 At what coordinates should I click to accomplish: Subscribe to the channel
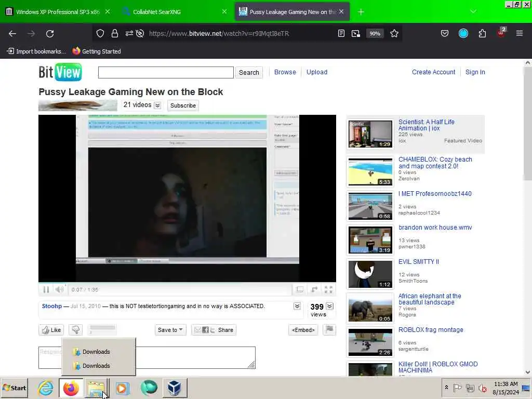[x=183, y=105]
